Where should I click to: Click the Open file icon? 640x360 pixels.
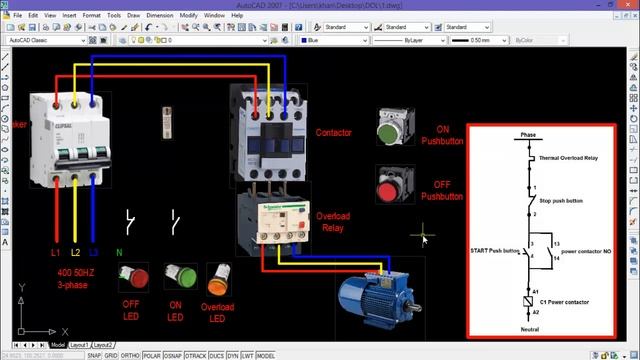coord(21,27)
